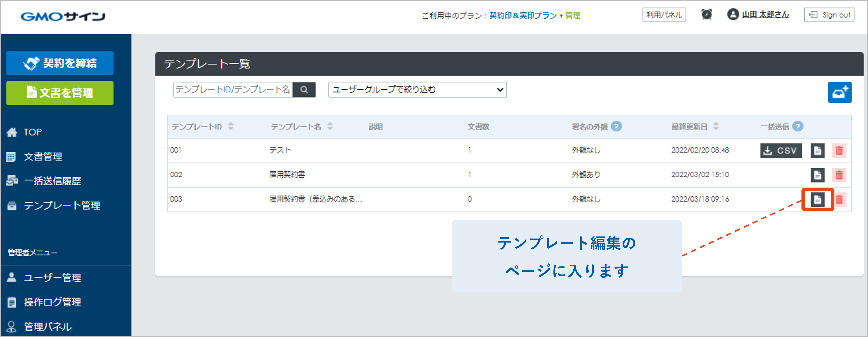Download CSV for template 001
Image resolution: width=868 pixels, height=337 pixels.
pyautogui.click(x=781, y=151)
